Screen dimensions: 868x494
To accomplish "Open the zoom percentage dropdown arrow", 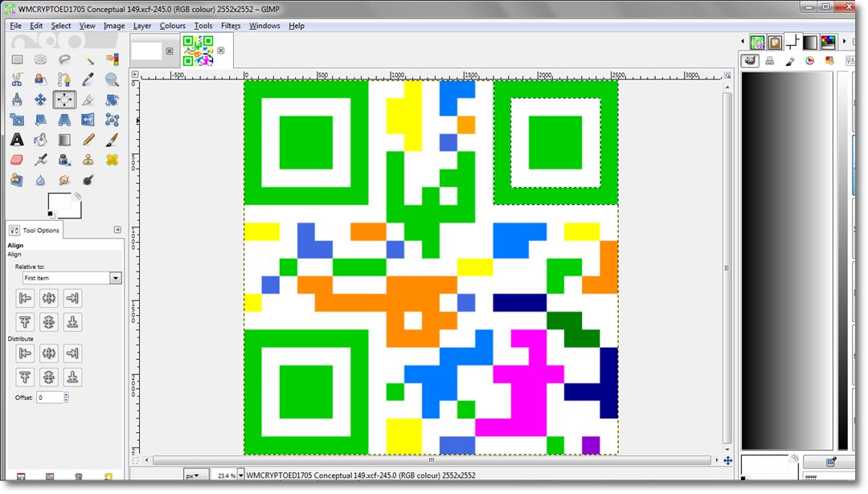I will (241, 476).
